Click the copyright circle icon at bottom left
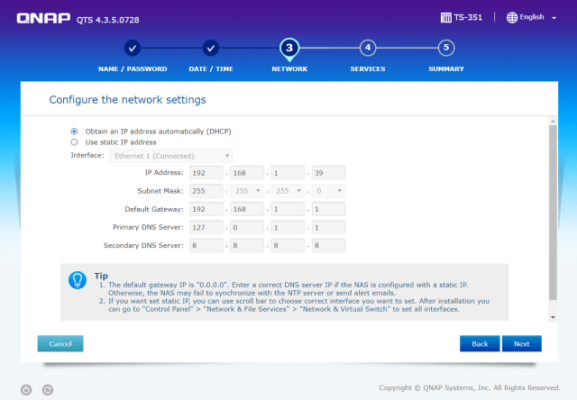Image resolution: width=577 pixels, height=400 pixels. pyautogui.click(x=47, y=389)
